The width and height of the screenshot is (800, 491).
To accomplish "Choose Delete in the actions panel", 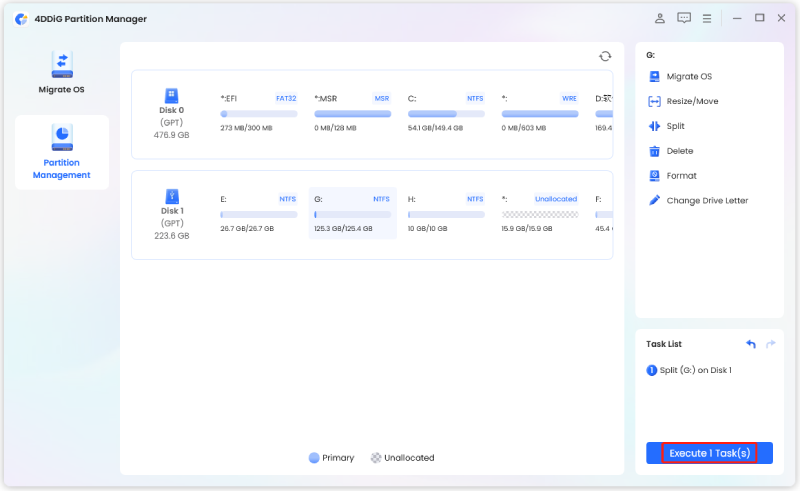I will (670, 151).
